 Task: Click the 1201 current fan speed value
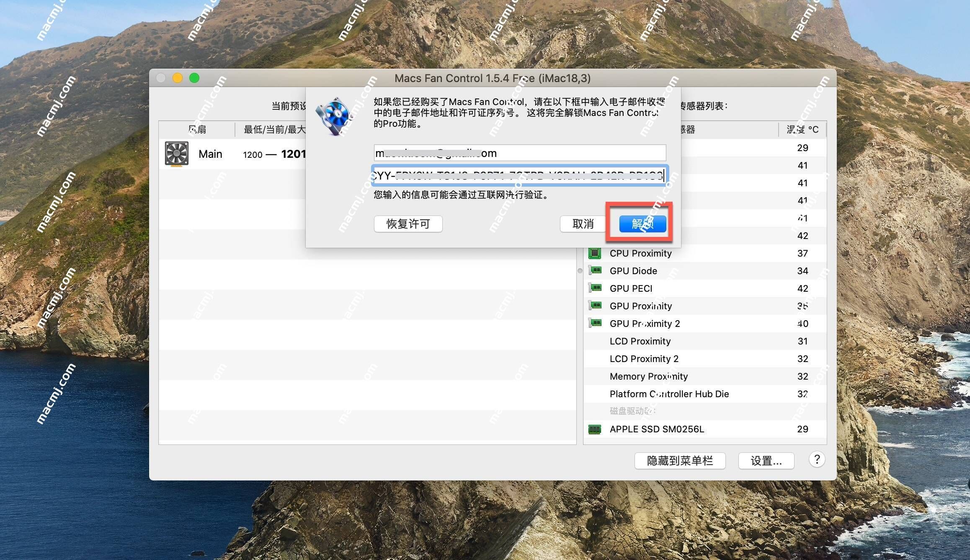coord(294,154)
